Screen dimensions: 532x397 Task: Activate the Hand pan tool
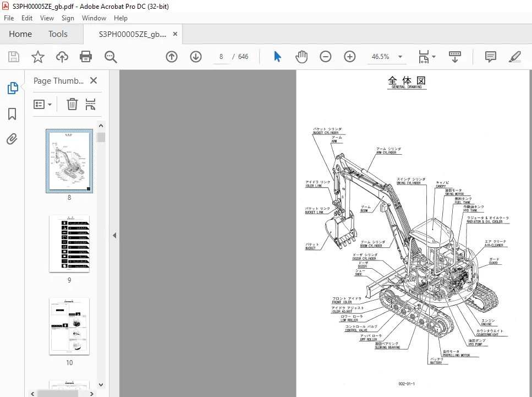tap(301, 57)
